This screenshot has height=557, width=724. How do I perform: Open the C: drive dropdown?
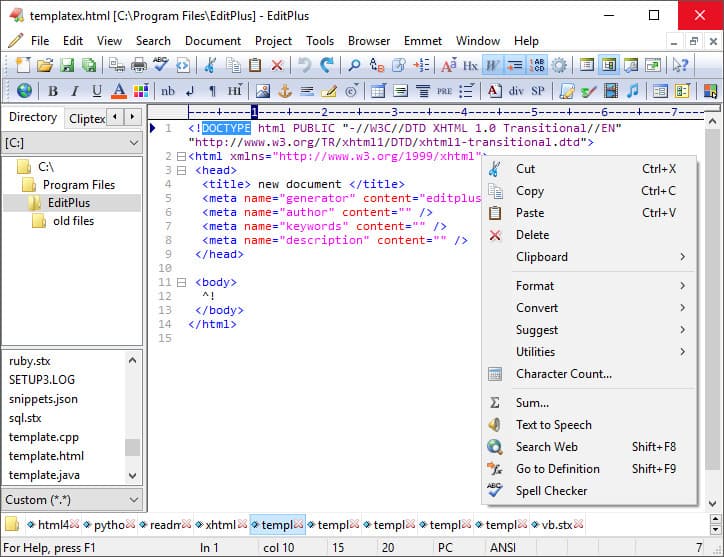134,143
